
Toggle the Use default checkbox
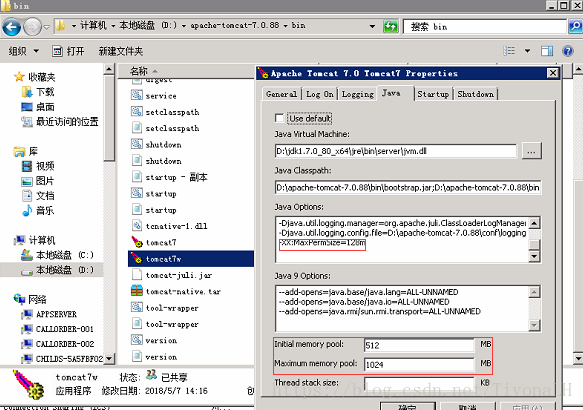pos(279,118)
